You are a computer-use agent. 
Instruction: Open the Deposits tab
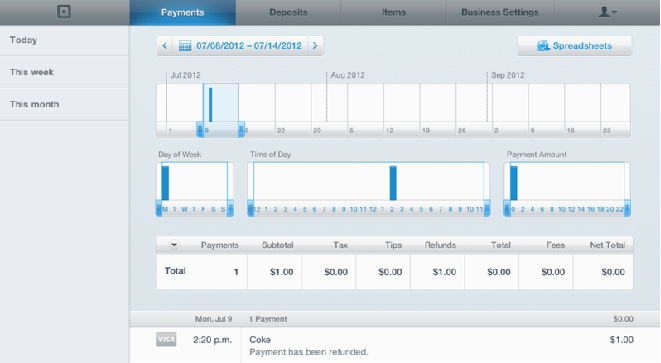tap(288, 13)
